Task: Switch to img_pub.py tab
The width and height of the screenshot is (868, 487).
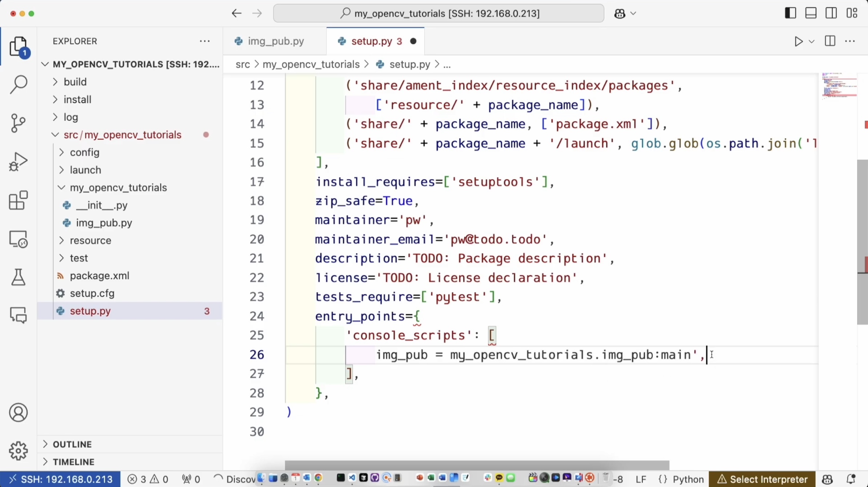Action: coord(276,41)
